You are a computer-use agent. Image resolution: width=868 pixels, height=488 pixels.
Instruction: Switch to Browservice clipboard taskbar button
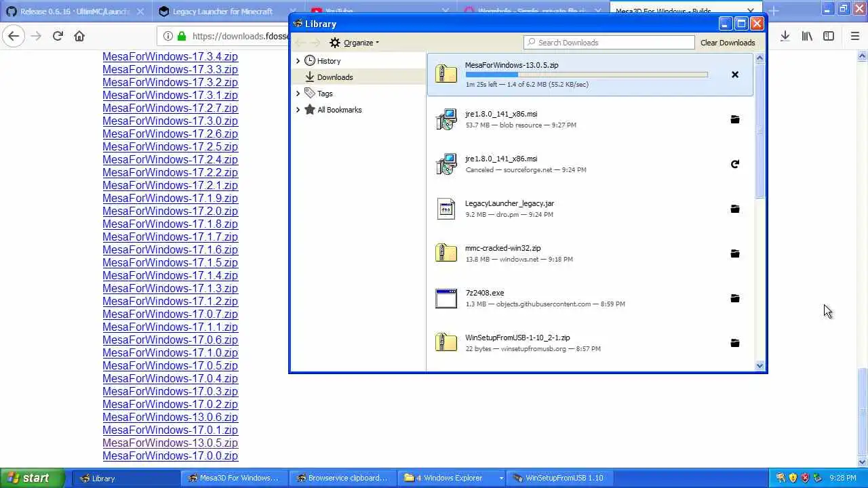[344, 478]
